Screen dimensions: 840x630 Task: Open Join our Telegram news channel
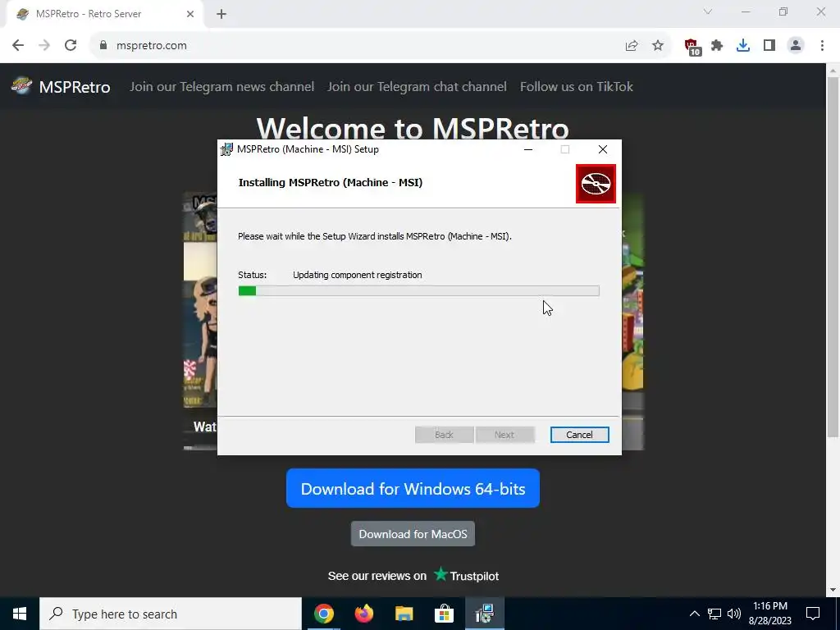click(x=221, y=87)
